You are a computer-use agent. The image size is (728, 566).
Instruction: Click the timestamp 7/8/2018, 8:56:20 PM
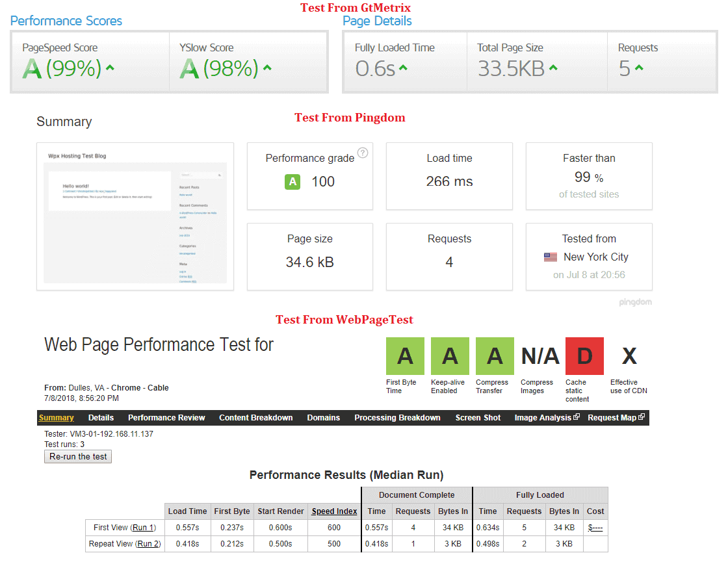coord(81,398)
